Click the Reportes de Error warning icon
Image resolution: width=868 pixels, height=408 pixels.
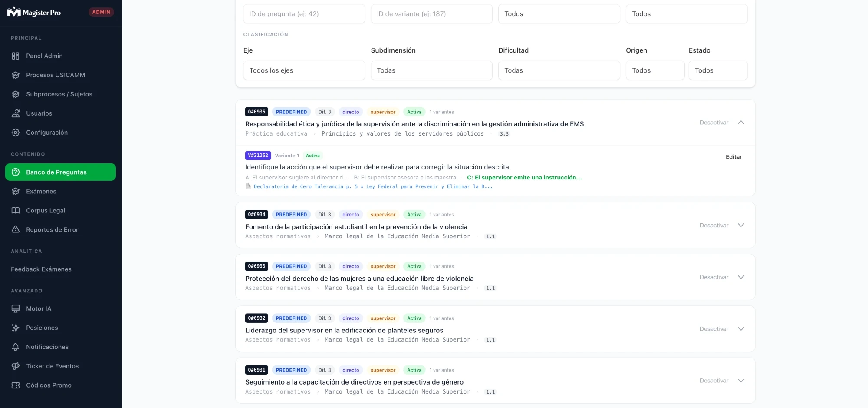(16, 229)
